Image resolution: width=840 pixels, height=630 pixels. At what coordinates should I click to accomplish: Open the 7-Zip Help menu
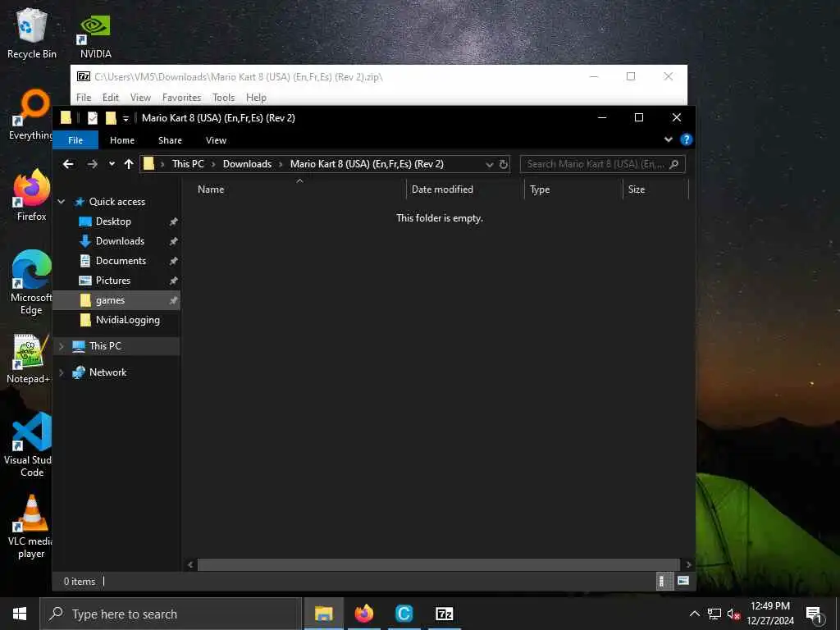(256, 98)
